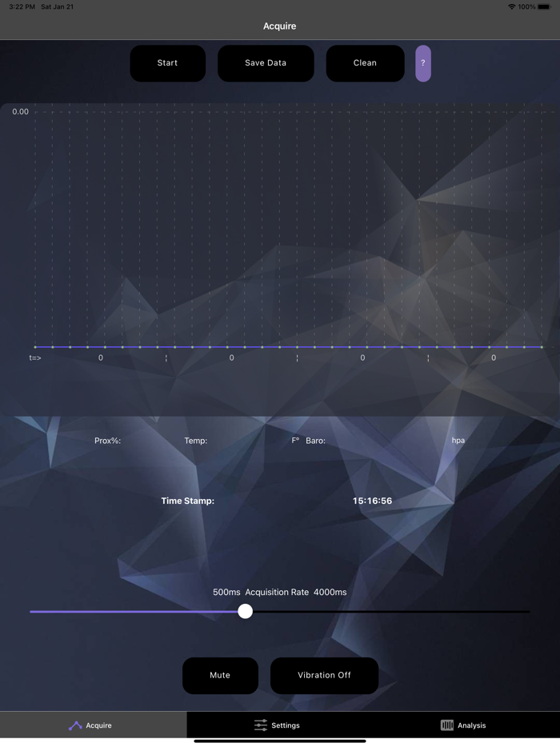Click the 4000ms maximum rate label
Image resolution: width=560 pixels, height=747 pixels.
pos(330,592)
